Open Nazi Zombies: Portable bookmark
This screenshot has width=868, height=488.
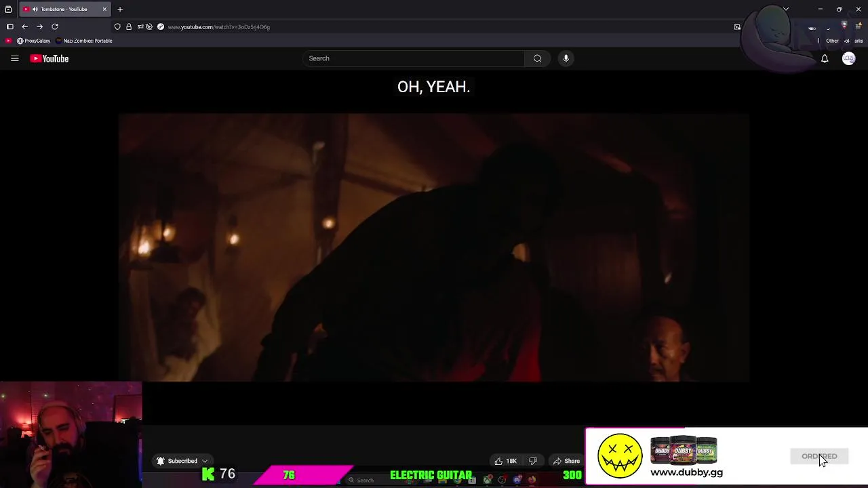point(84,41)
